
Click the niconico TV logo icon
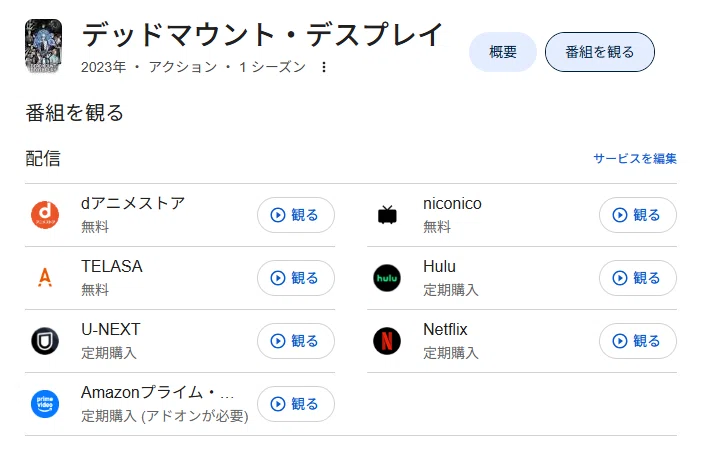click(x=387, y=215)
